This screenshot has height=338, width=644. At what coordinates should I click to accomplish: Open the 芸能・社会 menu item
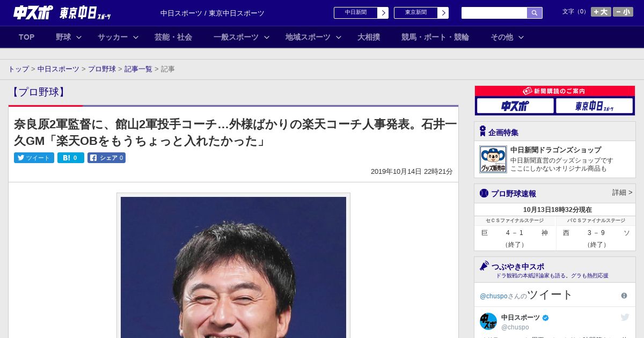coord(173,37)
